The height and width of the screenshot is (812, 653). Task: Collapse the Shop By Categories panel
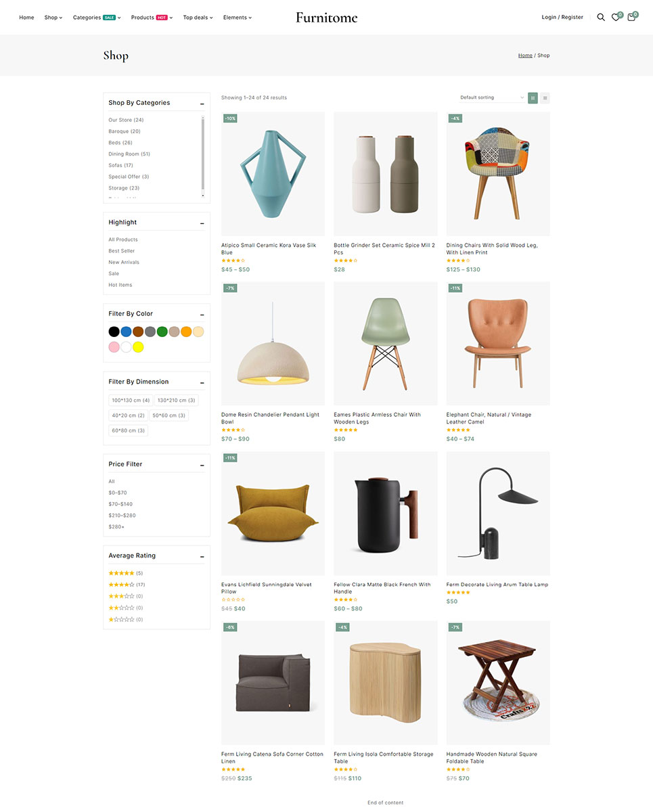(x=202, y=104)
